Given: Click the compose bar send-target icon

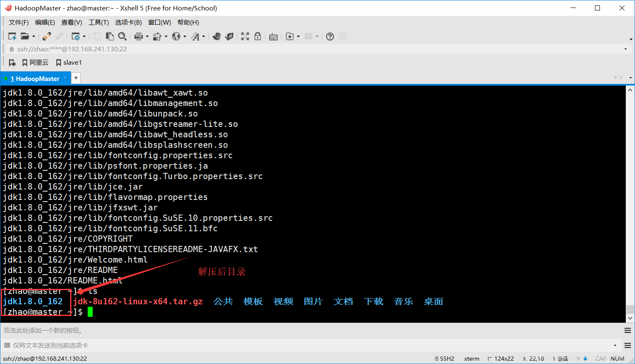Looking at the screenshot, I should click(7, 345).
